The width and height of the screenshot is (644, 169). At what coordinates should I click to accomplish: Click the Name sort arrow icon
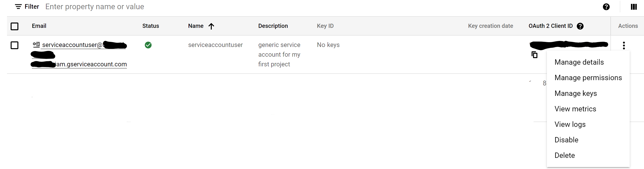tap(211, 26)
